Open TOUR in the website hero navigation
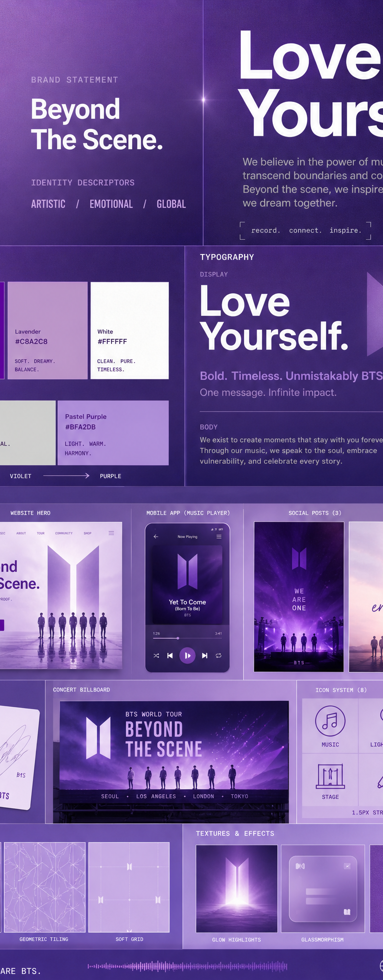The height and width of the screenshot is (980, 383). [41, 533]
